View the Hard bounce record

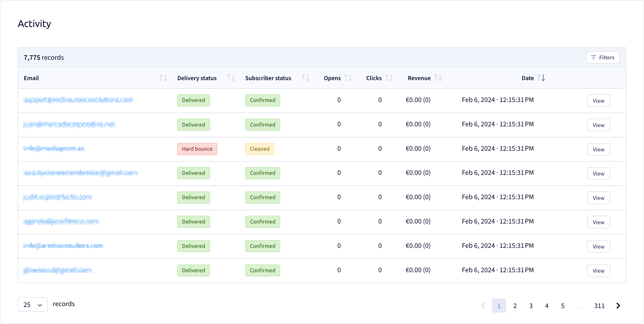[x=598, y=149]
